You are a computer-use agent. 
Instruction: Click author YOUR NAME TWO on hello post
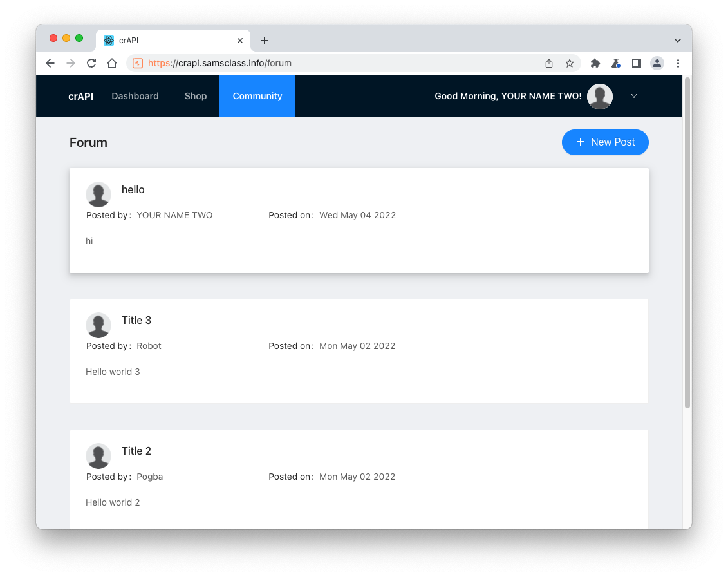(x=174, y=215)
